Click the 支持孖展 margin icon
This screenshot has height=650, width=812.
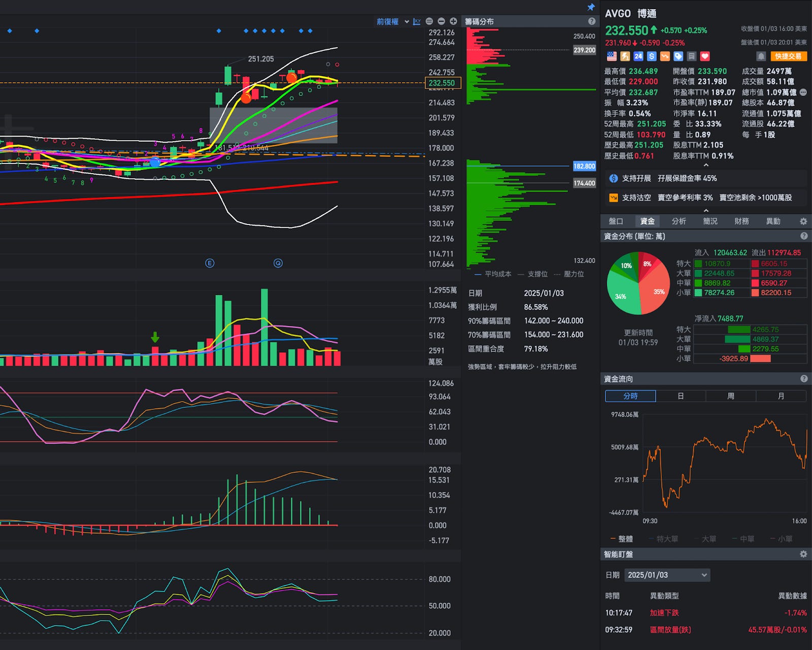pos(614,178)
